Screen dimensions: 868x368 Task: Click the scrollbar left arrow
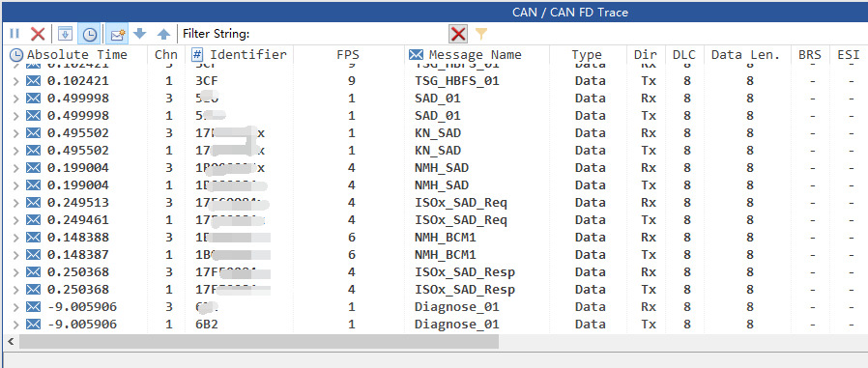[11, 342]
